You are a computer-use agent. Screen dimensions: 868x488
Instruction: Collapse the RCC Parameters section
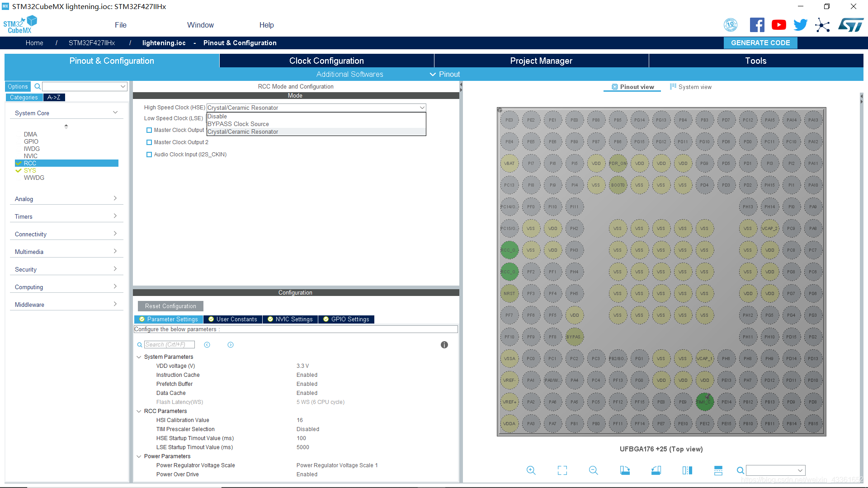(139, 411)
